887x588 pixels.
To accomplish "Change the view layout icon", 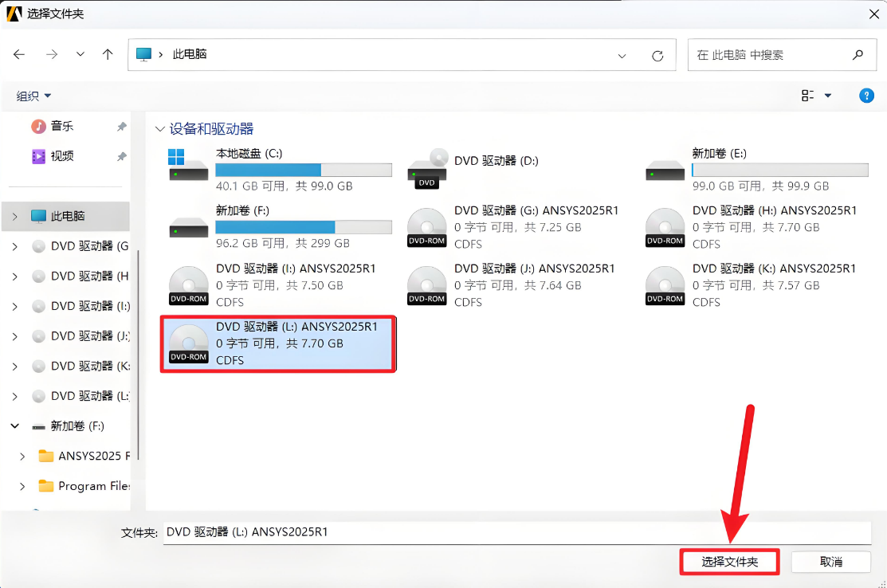I will [x=807, y=96].
